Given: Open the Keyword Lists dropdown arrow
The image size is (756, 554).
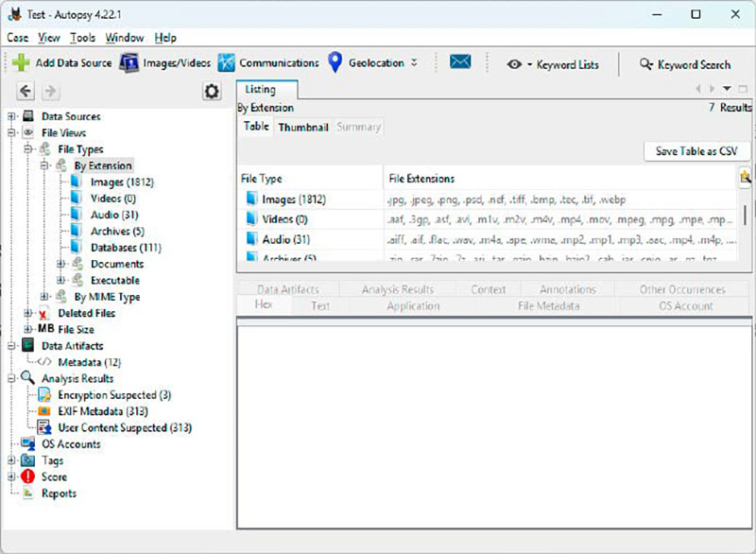Looking at the screenshot, I should tap(529, 64).
